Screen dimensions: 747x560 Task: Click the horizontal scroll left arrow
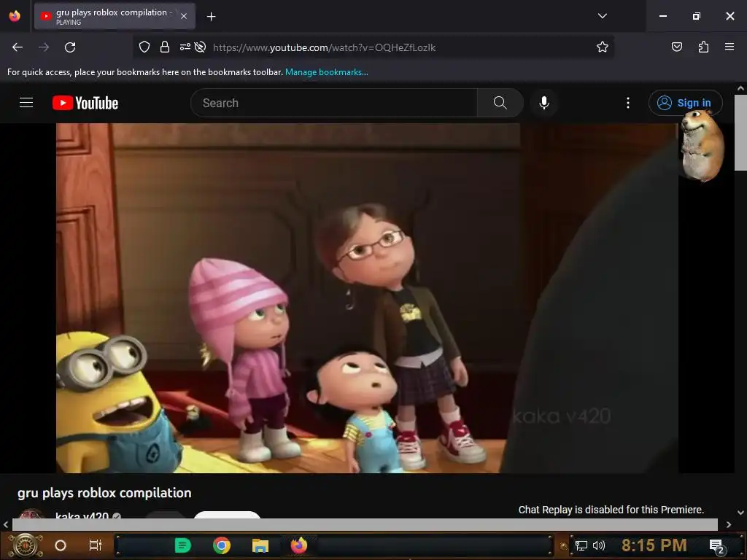[x=6, y=525]
